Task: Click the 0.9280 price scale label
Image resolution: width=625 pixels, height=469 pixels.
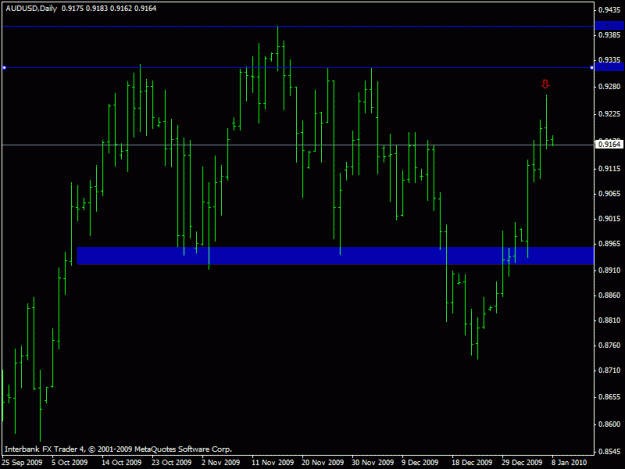Action: [609, 86]
